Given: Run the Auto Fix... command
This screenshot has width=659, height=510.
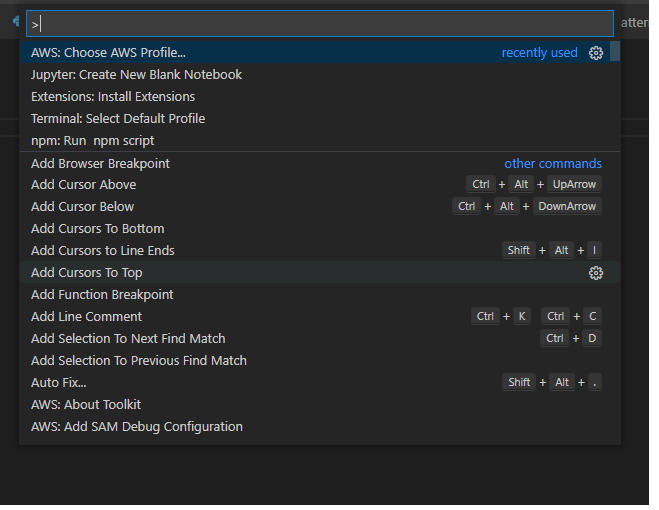Looking at the screenshot, I should pyautogui.click(x=58, y=383).
